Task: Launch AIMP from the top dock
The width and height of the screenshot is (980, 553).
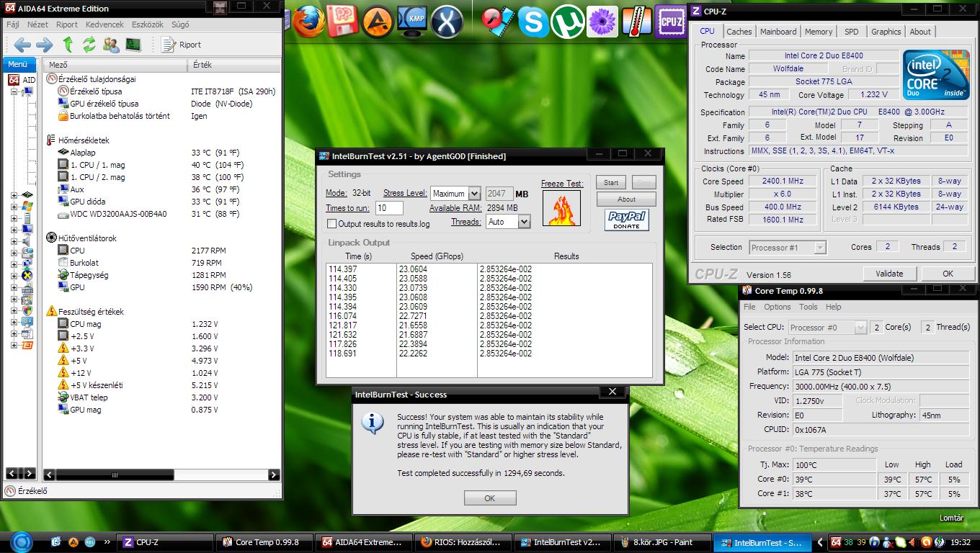Action: coord(378,22)
